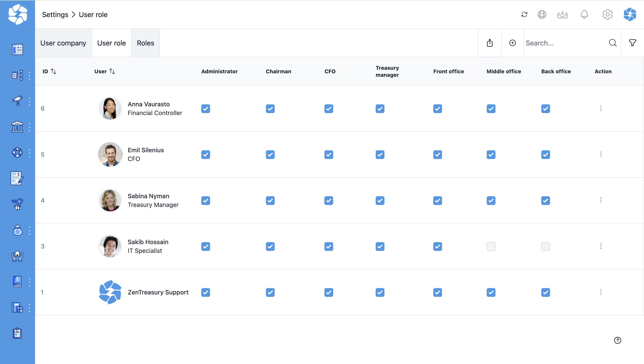
Task: Enable Middle office for Sakib Hossain
Action: click(491, 247)
